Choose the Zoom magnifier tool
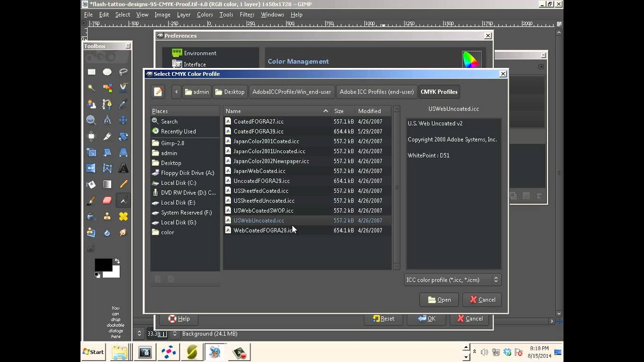The image size is (644, 362). pyautogui.click(x=91, y=120)
